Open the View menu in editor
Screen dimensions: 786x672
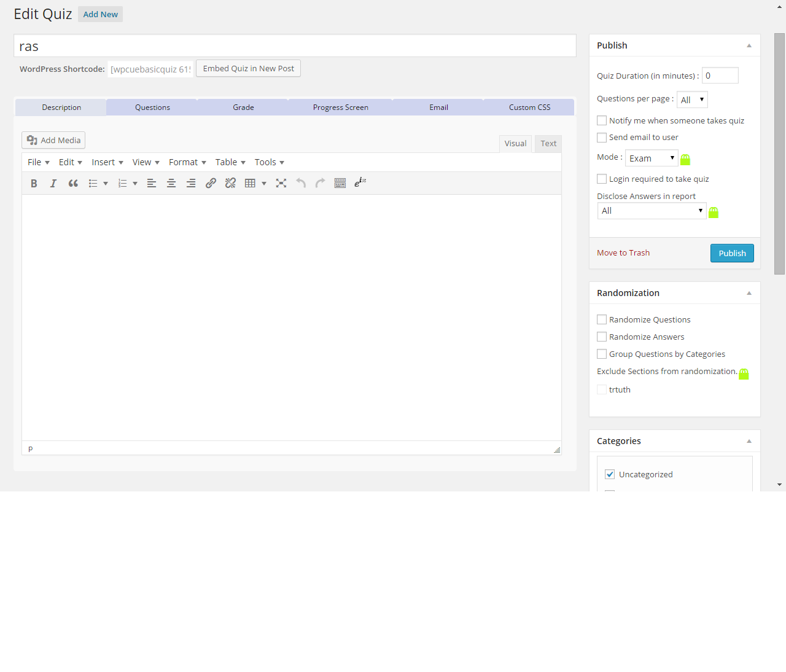coord(146,162)
